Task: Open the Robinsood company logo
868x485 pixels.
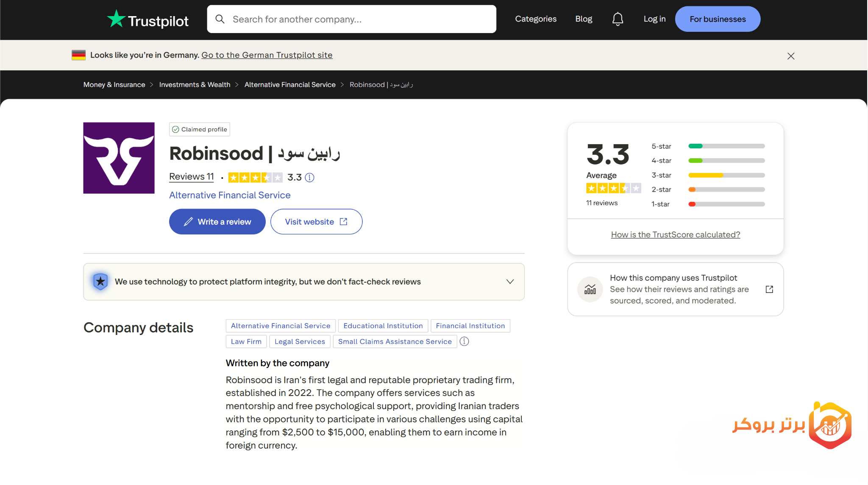Action: coord(119,158)
